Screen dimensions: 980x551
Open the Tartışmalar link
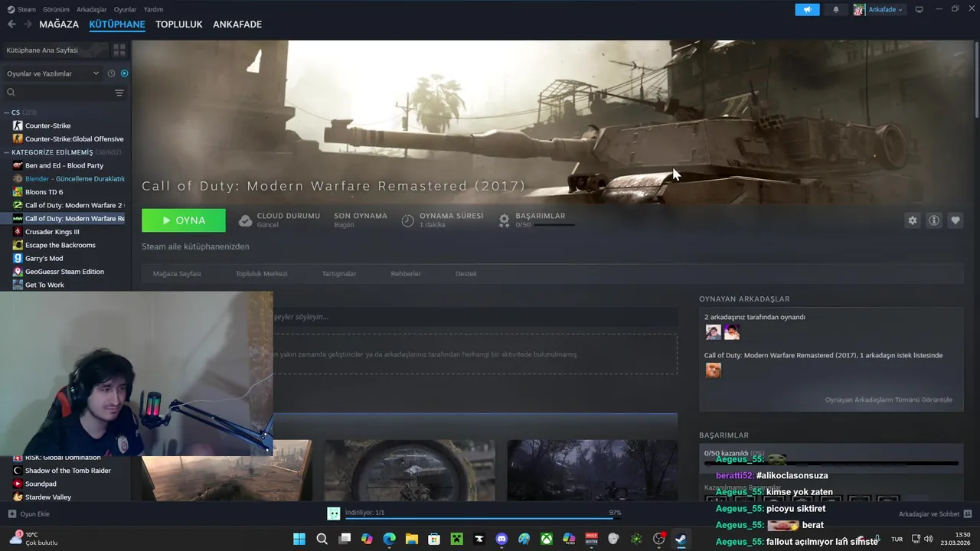339,273
